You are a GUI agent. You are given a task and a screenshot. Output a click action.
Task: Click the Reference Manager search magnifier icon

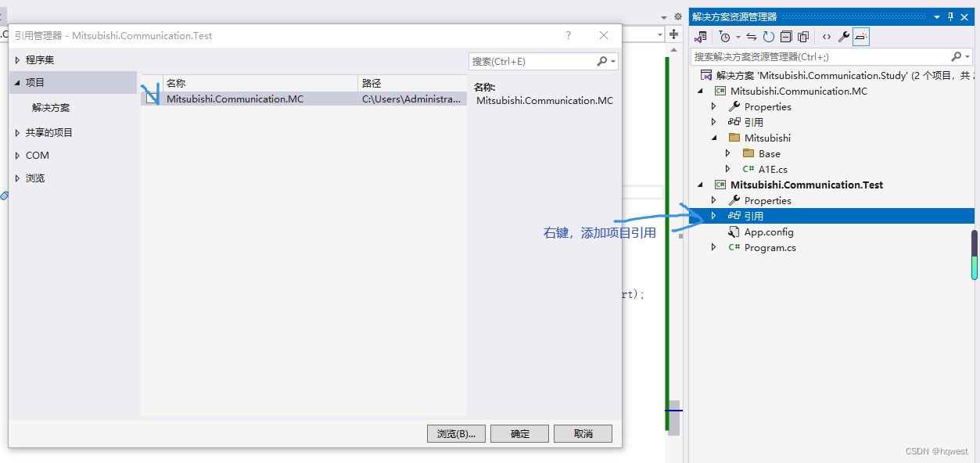pos(601,61)
